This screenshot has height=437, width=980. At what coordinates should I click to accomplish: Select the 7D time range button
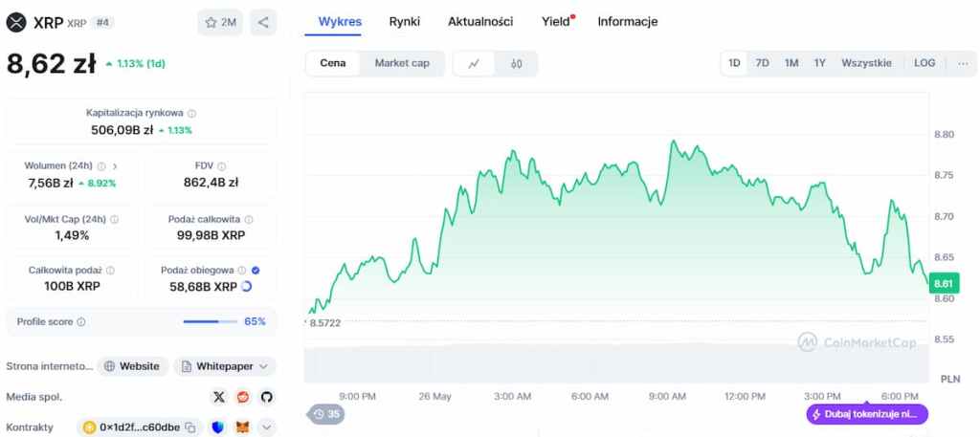click(x=762, y=63)
